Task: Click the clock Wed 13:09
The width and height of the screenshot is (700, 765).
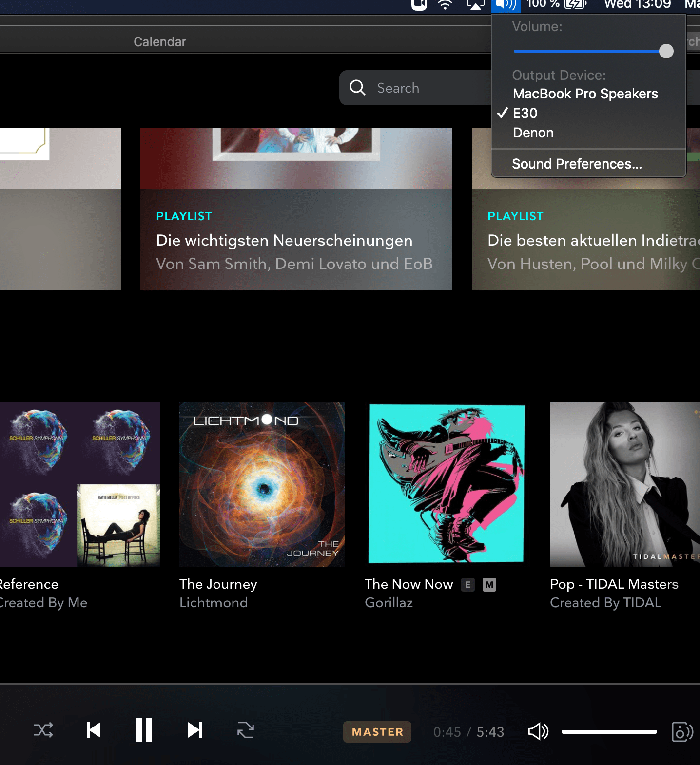Action: coord(638,4)
